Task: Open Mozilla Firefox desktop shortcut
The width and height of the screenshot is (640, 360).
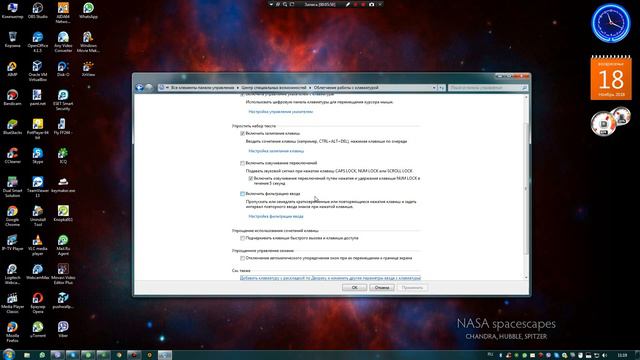Action: [x=12, y=332]
